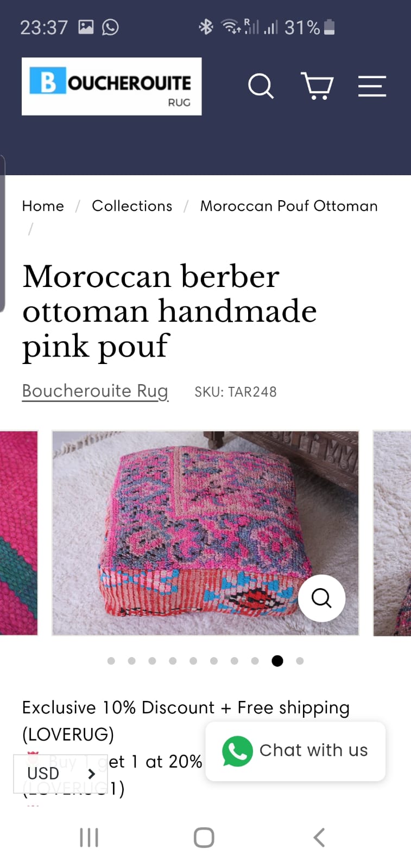The width and height of the screenshot is (411, 868).
Task: Tap the WhatsApp Chat with us button
Action: pyautogui.click(x=295, y=751)
